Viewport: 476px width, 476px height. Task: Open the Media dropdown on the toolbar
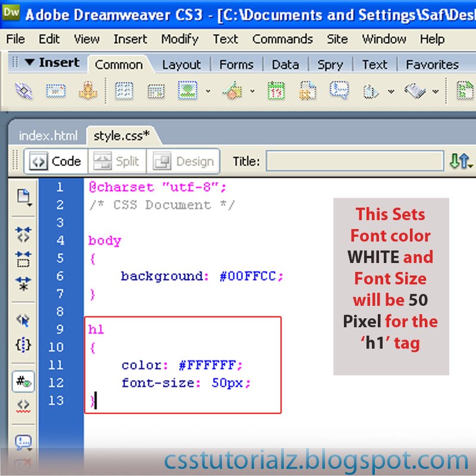[x=252, y=91]
